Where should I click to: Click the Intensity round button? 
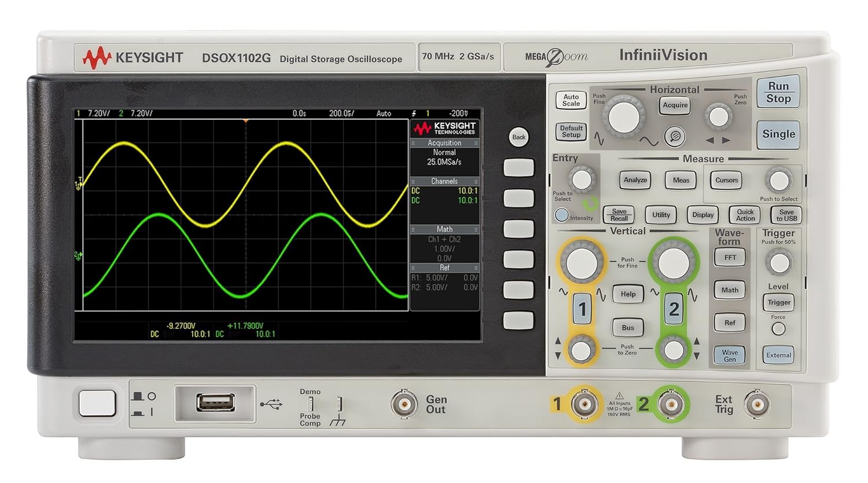coord(561,215)
